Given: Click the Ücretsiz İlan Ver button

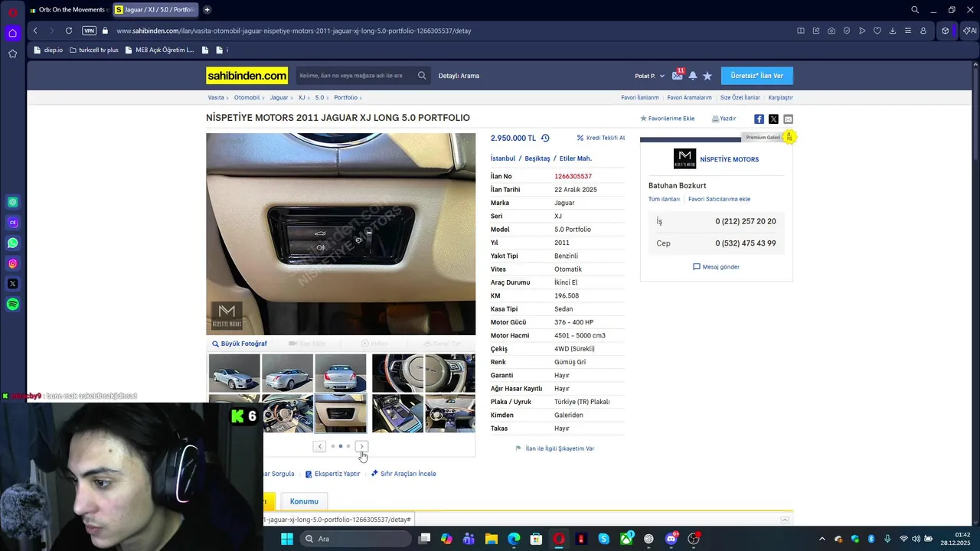Looking at the screenshot, I should (x=757, y=76).
